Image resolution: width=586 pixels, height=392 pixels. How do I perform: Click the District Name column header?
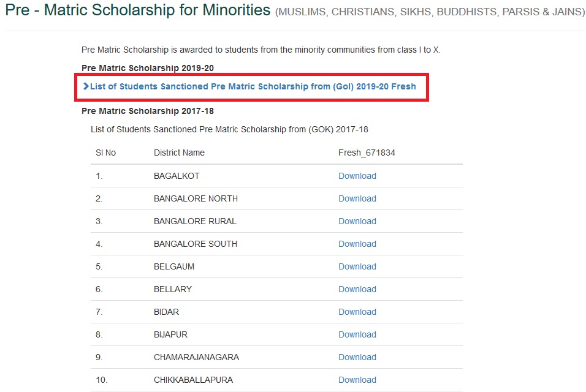coord(180,153)
